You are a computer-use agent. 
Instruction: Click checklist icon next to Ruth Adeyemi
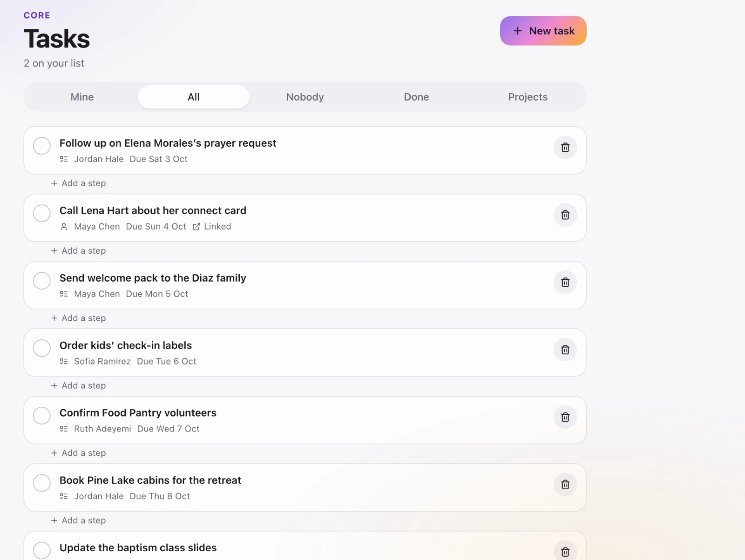coord(64,429)
